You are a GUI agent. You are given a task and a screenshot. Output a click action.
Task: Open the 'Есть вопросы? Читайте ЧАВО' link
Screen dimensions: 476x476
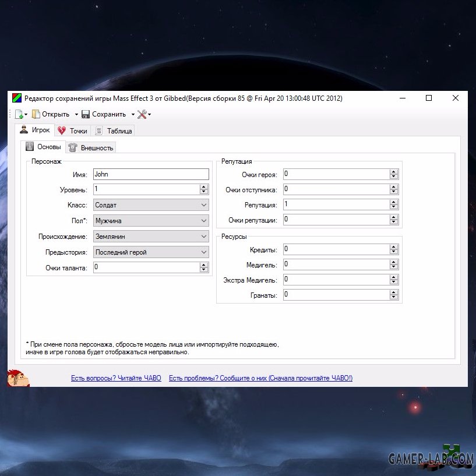click(116, 378)
